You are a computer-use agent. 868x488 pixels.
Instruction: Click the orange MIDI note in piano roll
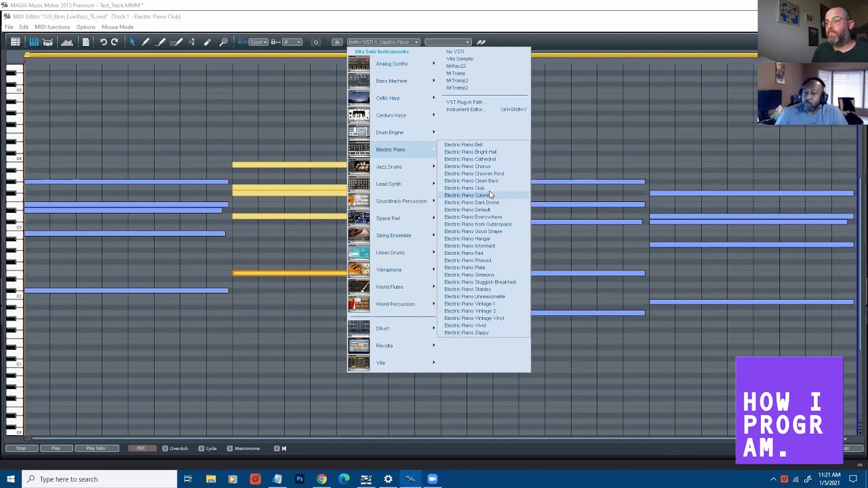coord(290,274)
